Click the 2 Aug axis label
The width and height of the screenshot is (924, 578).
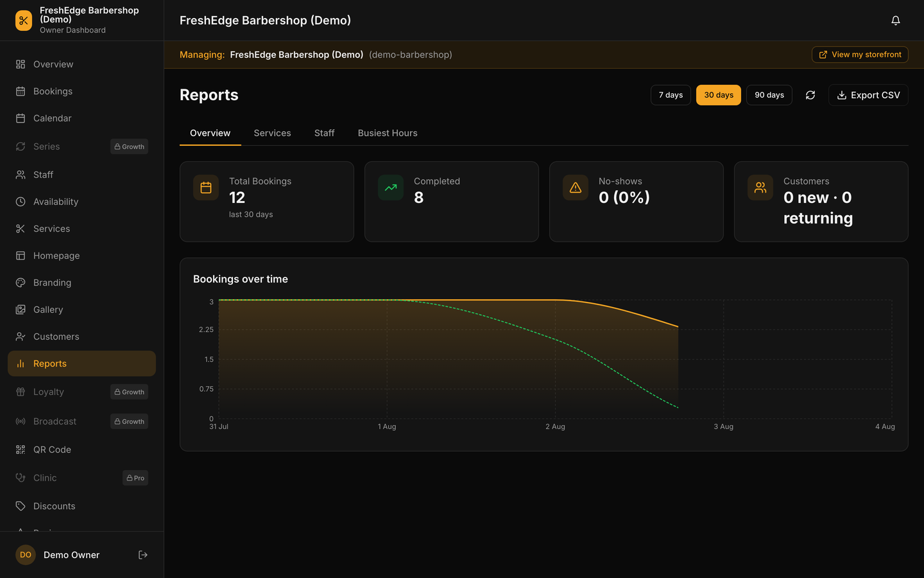tap(556, 426)
